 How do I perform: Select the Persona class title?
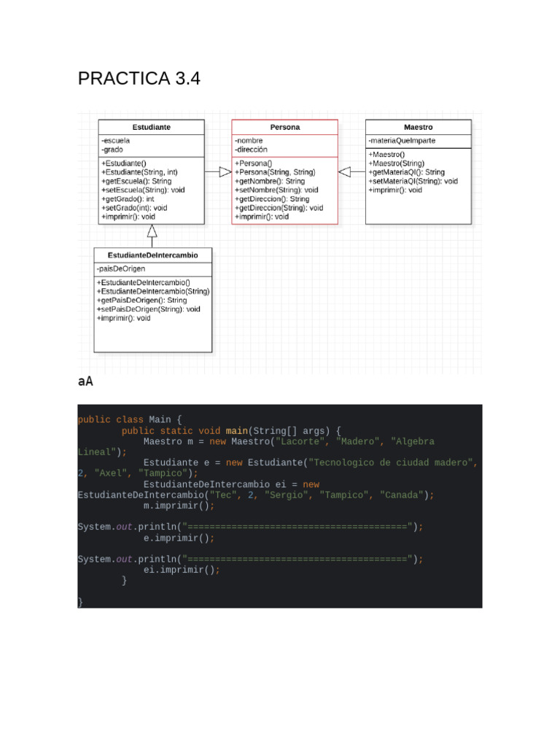coord(285,127)
